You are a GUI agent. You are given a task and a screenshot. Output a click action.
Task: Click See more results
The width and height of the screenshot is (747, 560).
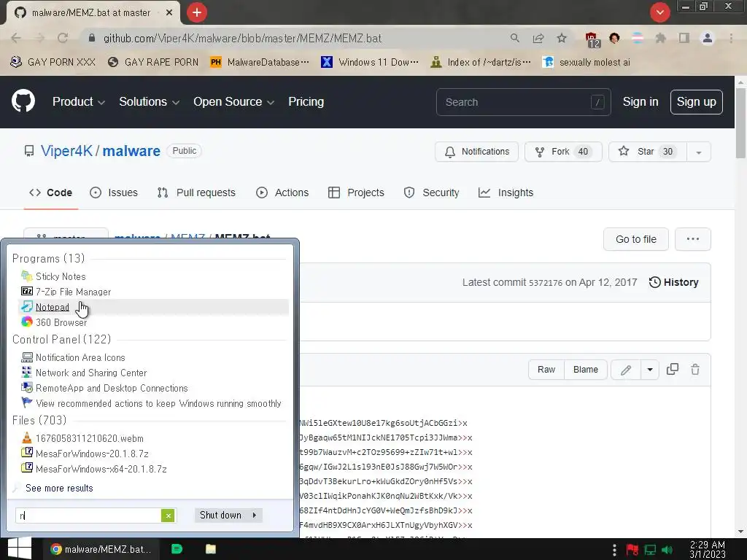click(59, 488)
